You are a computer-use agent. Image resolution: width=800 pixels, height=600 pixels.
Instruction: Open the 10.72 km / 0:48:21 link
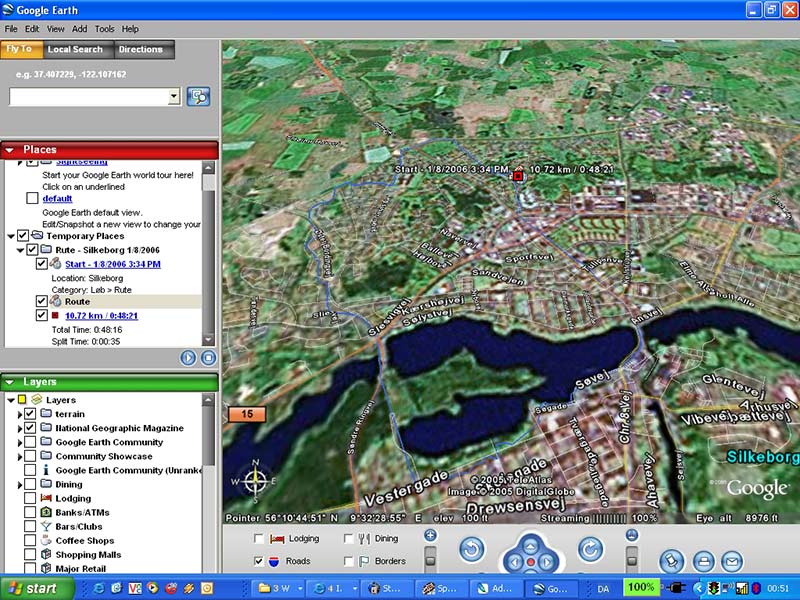pos(102,316)
